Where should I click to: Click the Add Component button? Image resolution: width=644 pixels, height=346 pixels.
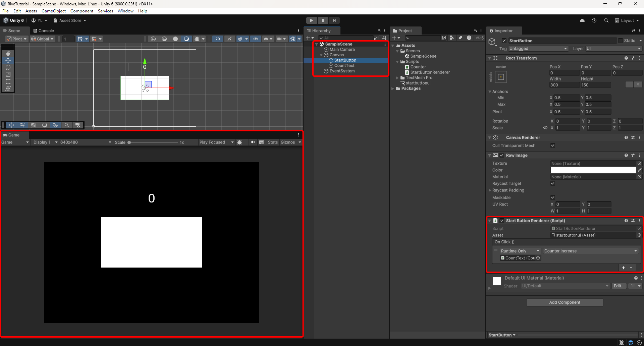[565, 302]
